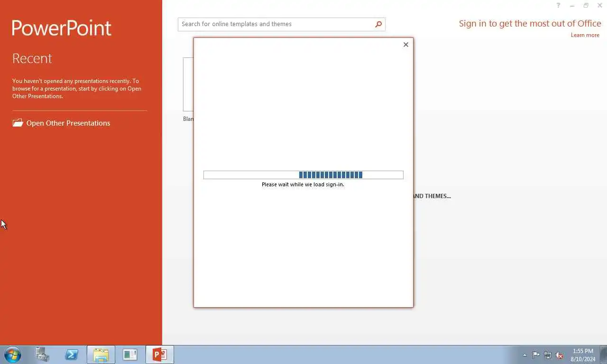The height and width of the screenshot is (364, 607).
Task: Open the taskbar clock showing 1:55 PM
Action: (x=583, y=355)
